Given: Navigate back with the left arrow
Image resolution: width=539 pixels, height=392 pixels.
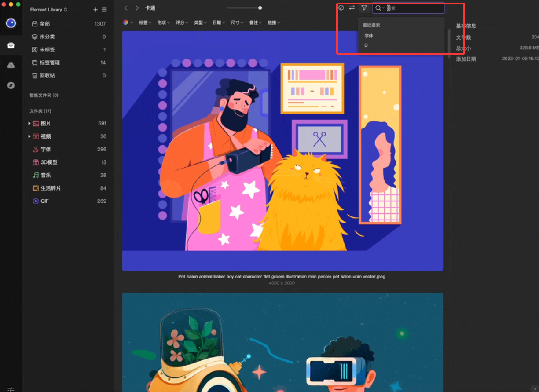Looking at the screenshot, I should 126,8.
